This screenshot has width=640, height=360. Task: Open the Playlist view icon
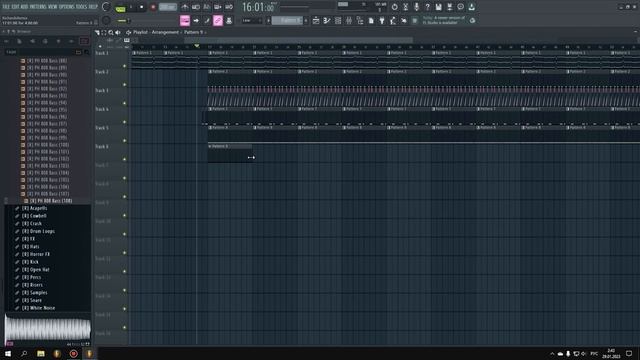pos(316,20)
